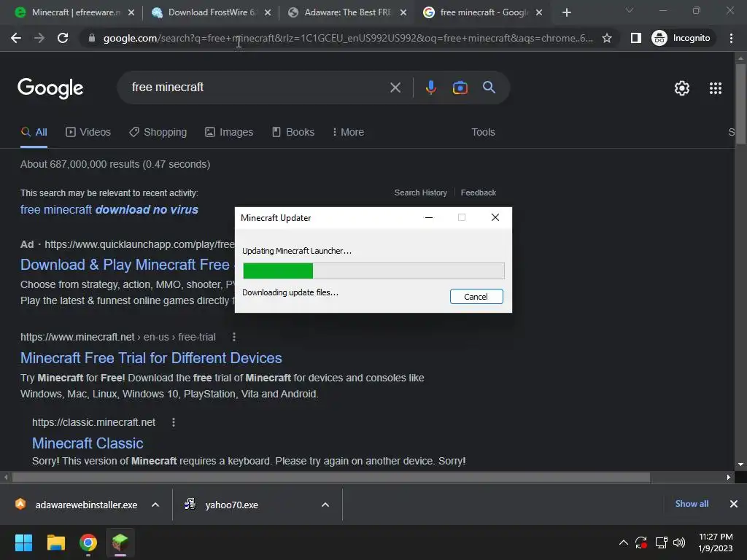This screenshot has height=560, width=747.
Task: Click the Minecraft update progress bar
Action: tap(373, 271)
